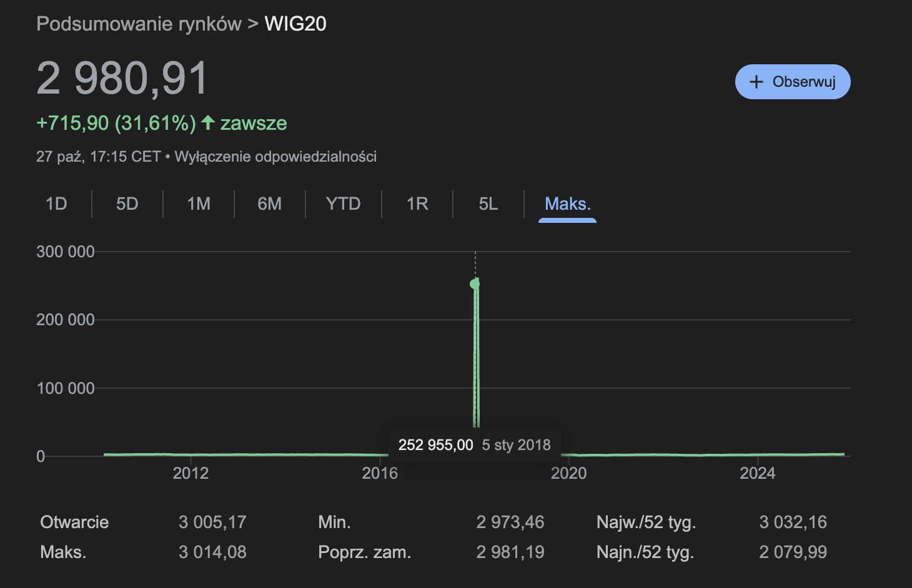Click the Obserwuj follow button
Viewport: 912px width, 588px height.
793,82
